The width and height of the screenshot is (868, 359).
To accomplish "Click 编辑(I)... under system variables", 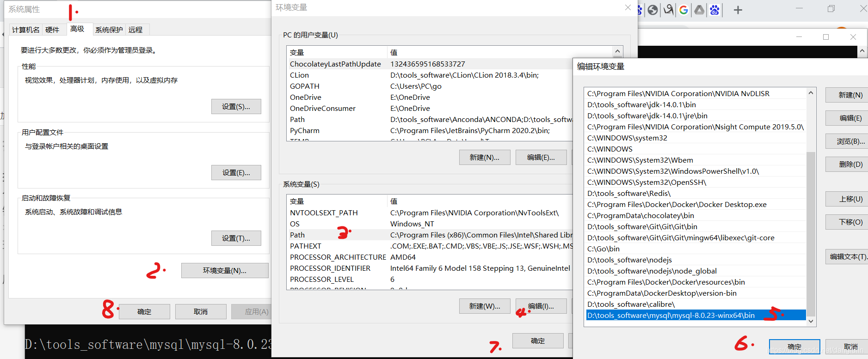I will 541,306.
